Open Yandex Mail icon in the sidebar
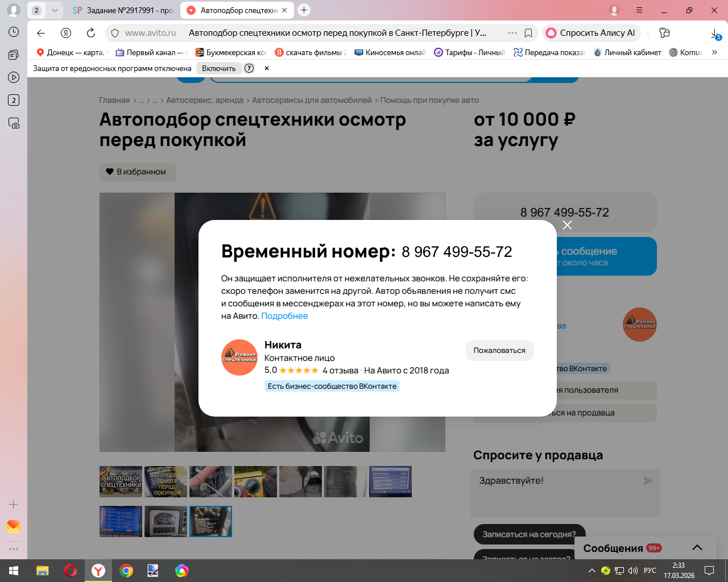728x582 pixels. pos(14,527)
